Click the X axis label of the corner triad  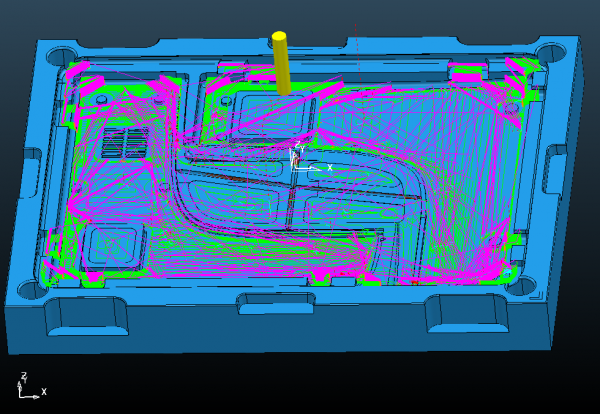pos(43,391)
